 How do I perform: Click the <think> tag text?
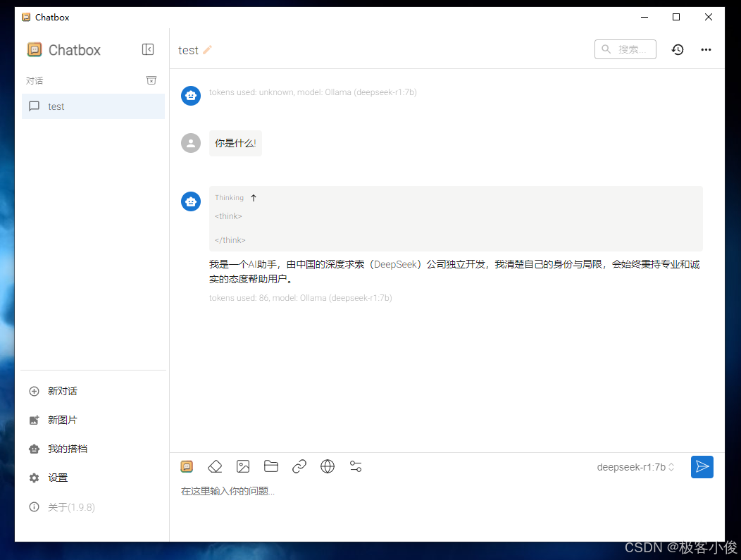point(228,216)
